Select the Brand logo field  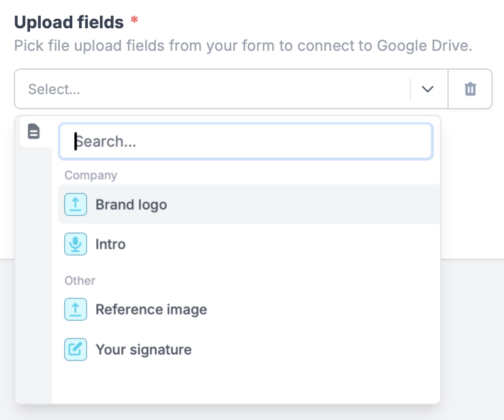tap(130, 204)
